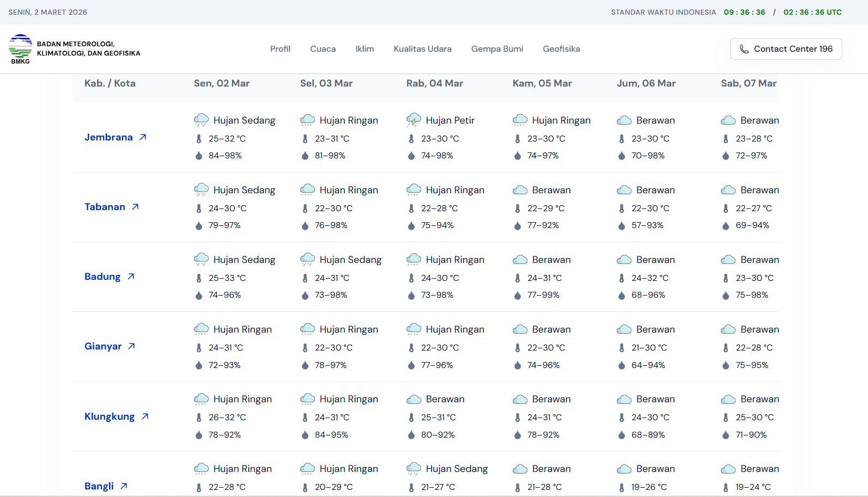868x497 pixels.
Task: Open the Cuaca navigation menu
Action: [x=323, y=49]
